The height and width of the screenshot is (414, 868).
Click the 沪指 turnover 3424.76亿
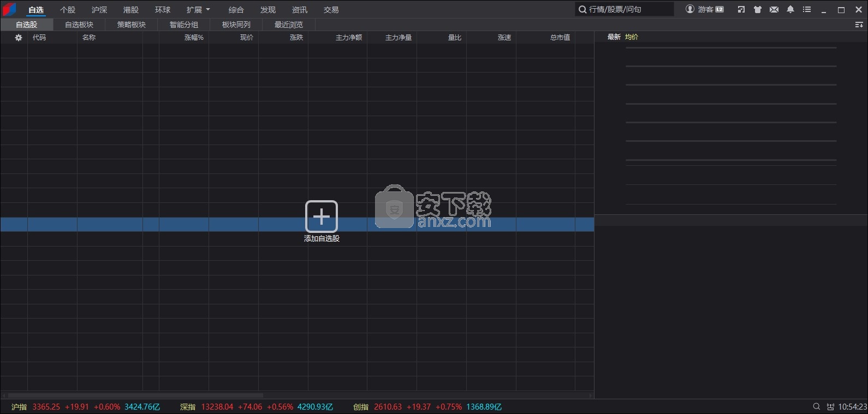pyautogui.click(x=142, y=407)
